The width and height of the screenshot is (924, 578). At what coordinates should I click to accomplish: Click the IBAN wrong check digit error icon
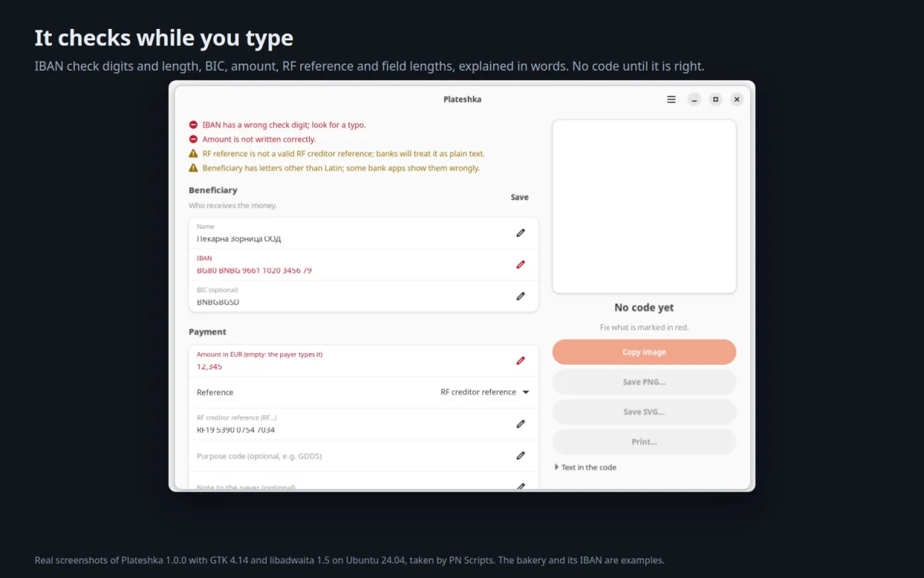(193, 125)
